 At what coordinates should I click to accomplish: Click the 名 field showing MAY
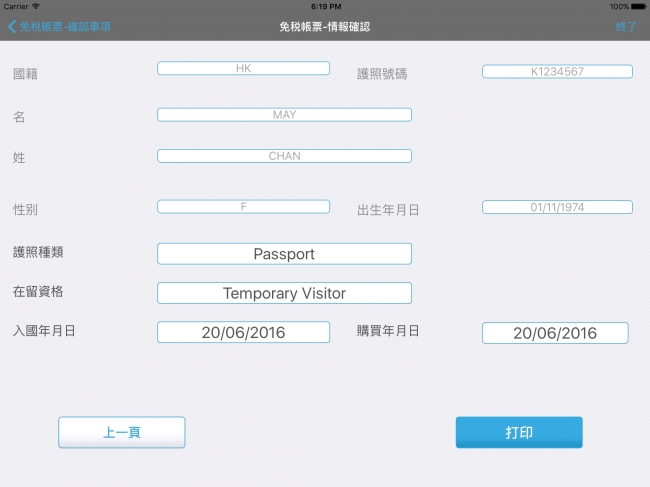click(284, 115)
